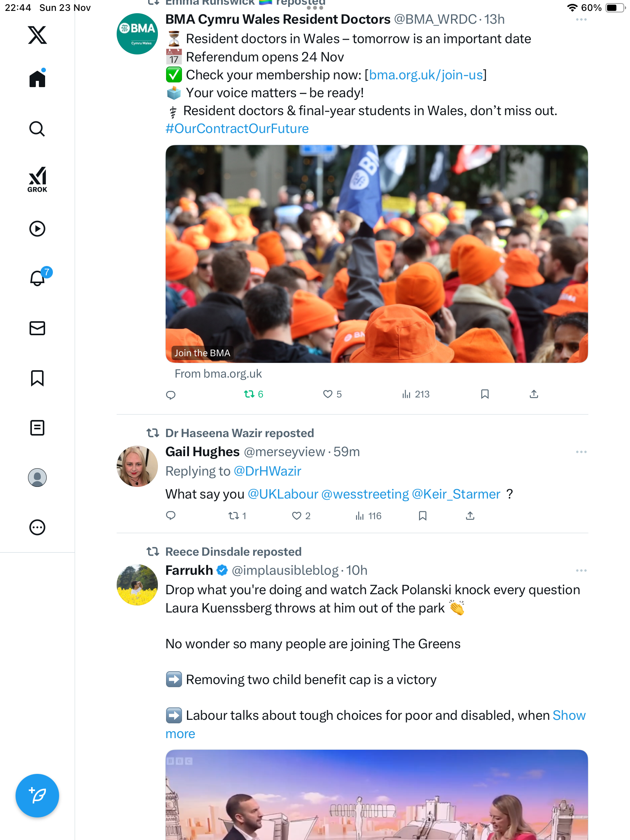Like the BMA Cymru Wales post
The width and height of the screenshot is (630, 840).
coord(332,394)
